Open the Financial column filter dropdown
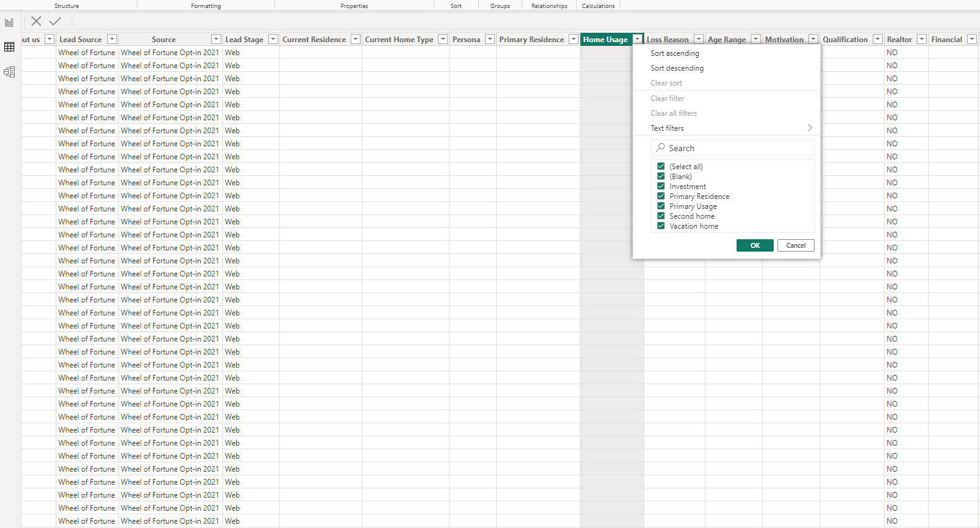The height and width of the screenshot is (528, 980). (x=972, y=39)
